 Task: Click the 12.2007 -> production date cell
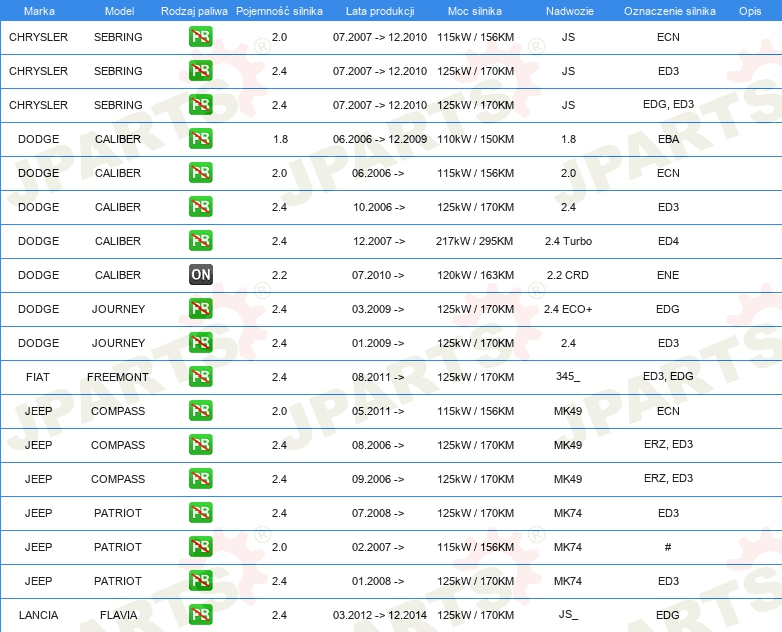pyautogui.click(x=379, y=241)
